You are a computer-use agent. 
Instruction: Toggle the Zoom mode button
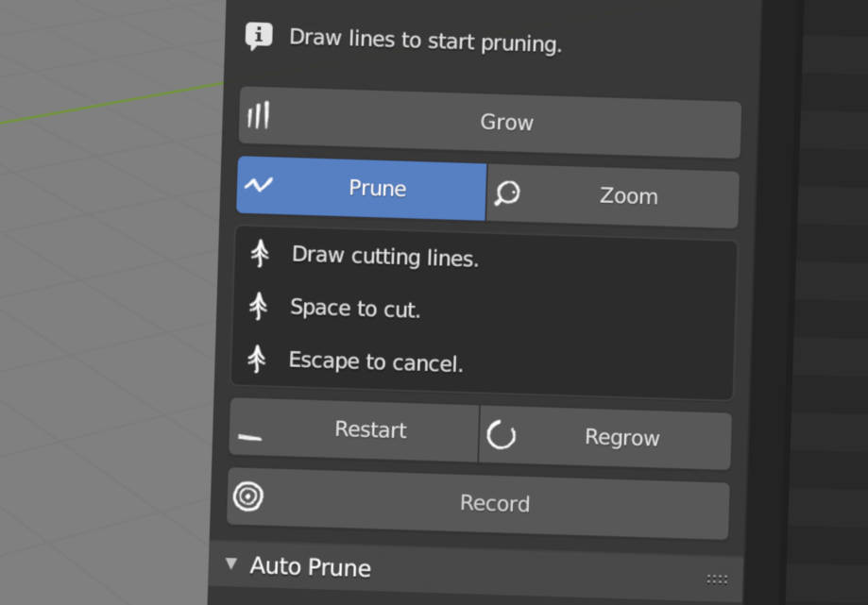click(612, 195)
